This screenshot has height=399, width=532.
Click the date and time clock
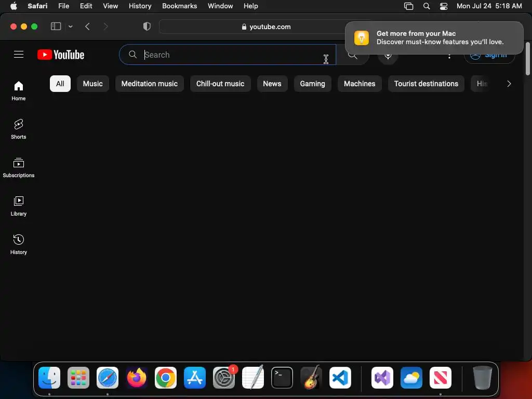click(x=489, y=6)
